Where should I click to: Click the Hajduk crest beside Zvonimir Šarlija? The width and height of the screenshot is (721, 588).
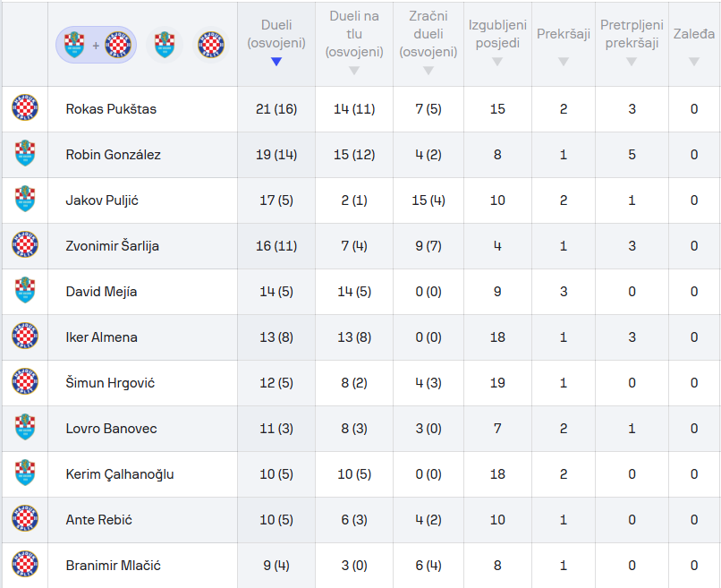point(25,246)
